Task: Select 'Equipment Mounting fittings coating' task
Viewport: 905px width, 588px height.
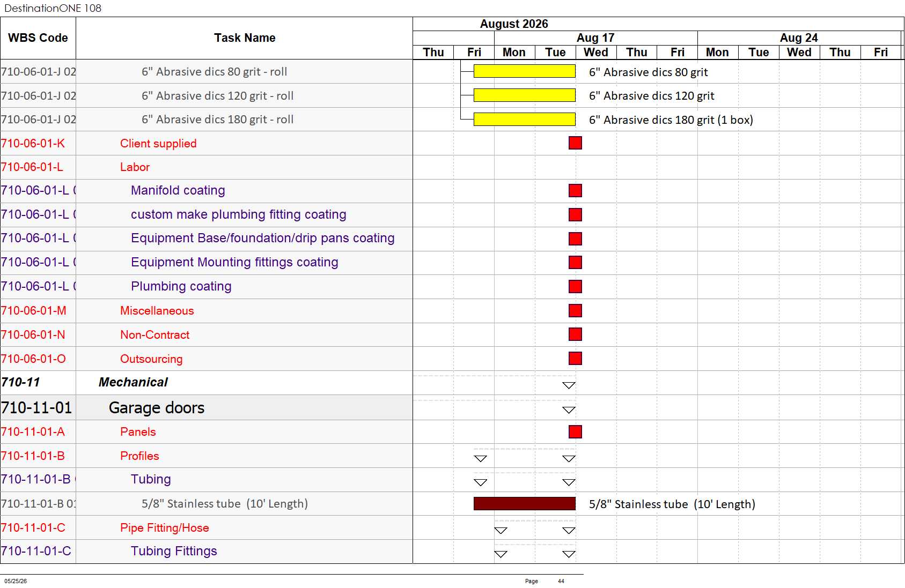Action: click(234, 262)
